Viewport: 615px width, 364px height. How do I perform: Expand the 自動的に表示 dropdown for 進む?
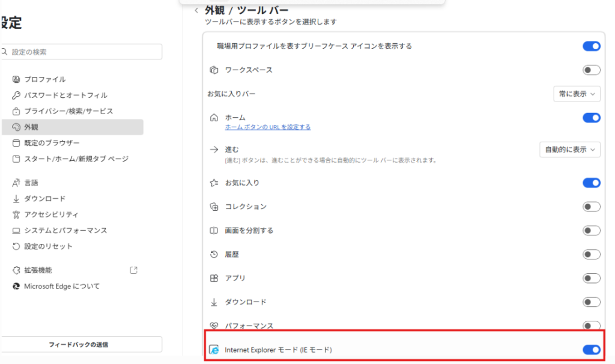click(x=570, y=149)
